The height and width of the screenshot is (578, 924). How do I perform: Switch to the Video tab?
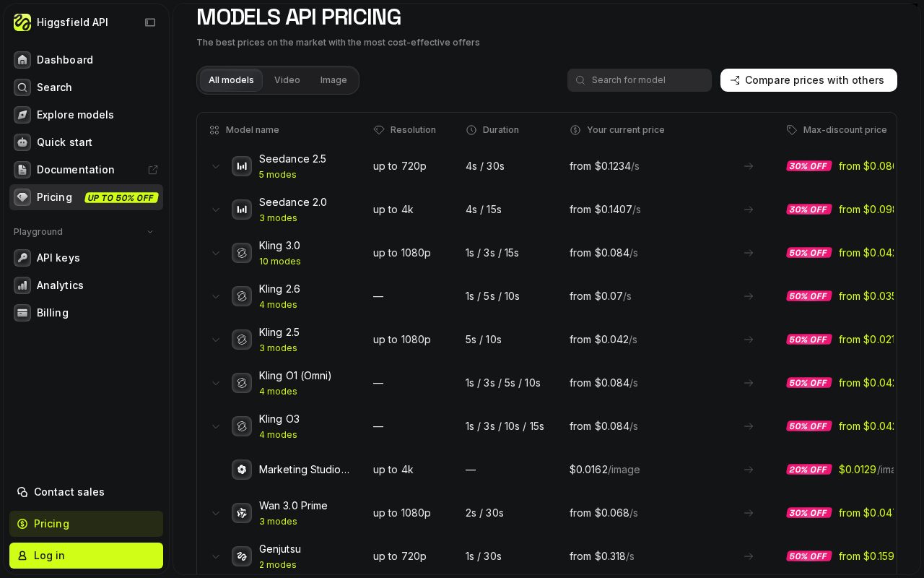tap(287, 80)
